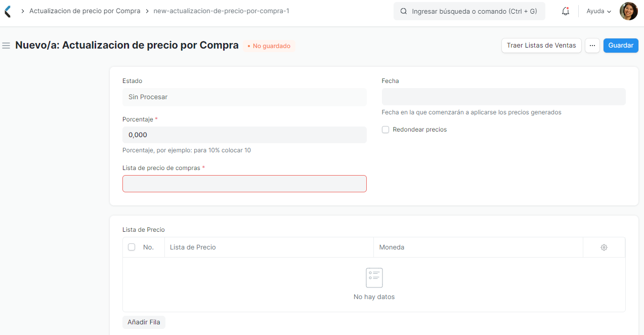Open the new-actualizacion-de-precio-por-compra-1 breadcrumb

point(221,11)
